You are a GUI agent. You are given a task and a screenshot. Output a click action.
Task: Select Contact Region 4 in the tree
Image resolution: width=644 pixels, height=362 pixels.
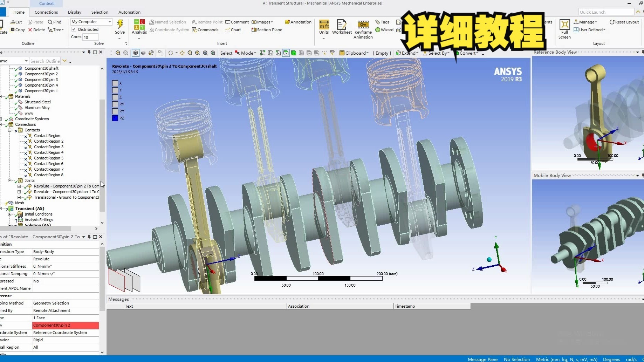click(49, 152)
